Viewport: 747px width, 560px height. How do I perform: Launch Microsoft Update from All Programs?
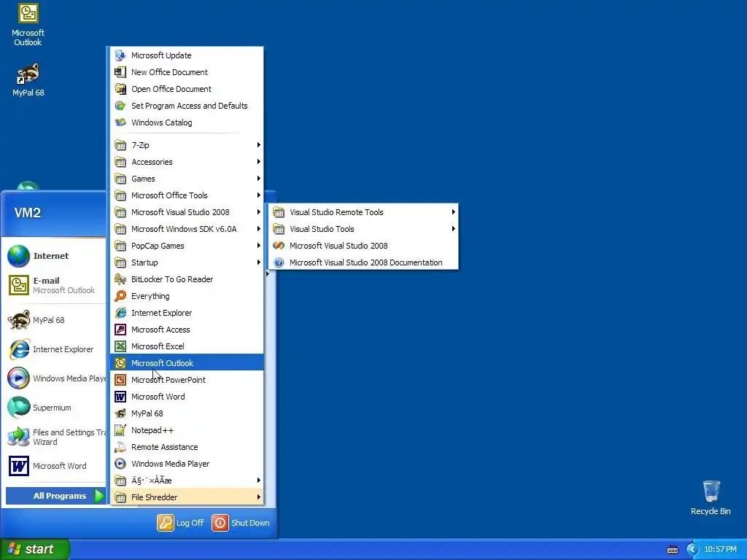point(187,55)
